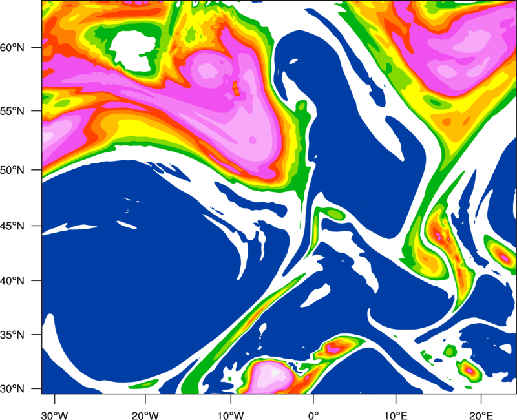Click the 30°W longitude label
The width and height of the screenshot is (517, 420).
54,415
